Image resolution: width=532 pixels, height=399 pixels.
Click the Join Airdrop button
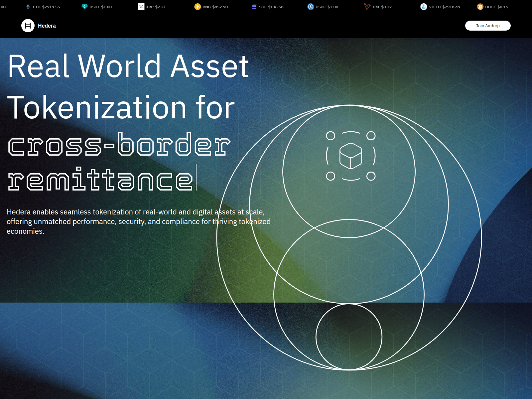pos(488,26)
